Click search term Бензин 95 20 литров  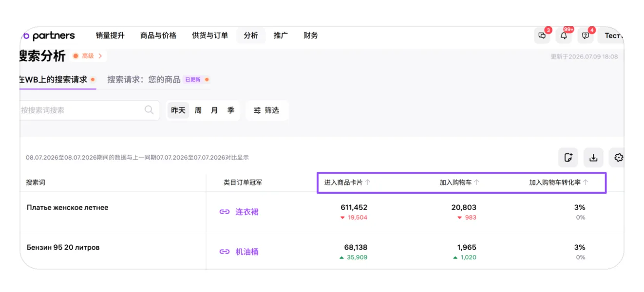63,247
